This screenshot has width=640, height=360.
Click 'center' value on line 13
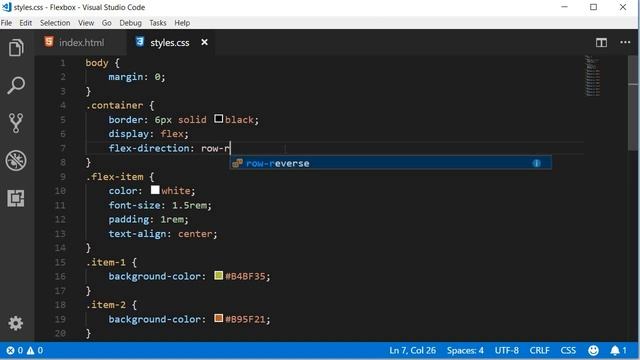pyautogui.click(x=195, y=234)
